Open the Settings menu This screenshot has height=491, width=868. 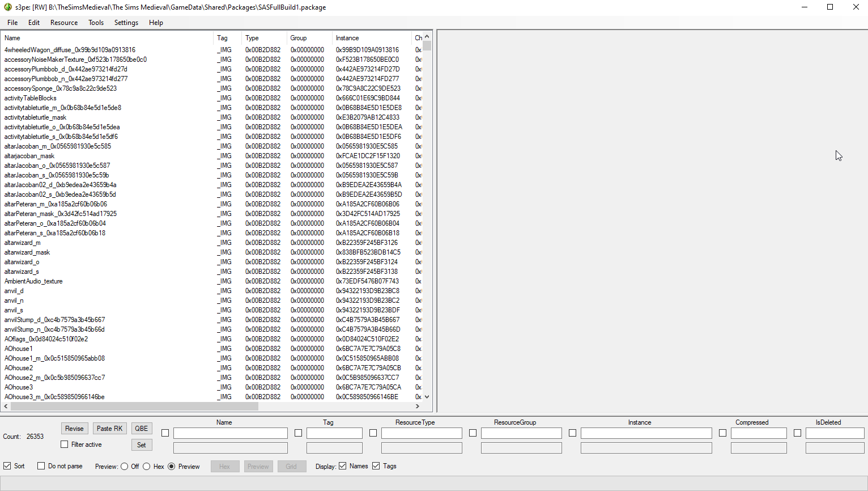(x=126, y=23)
